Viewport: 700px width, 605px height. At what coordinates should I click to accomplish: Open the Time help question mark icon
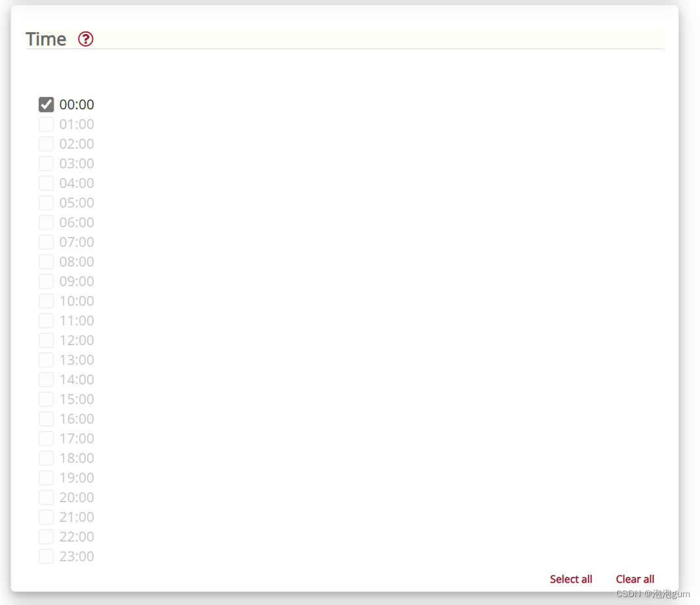coord(85,39)
